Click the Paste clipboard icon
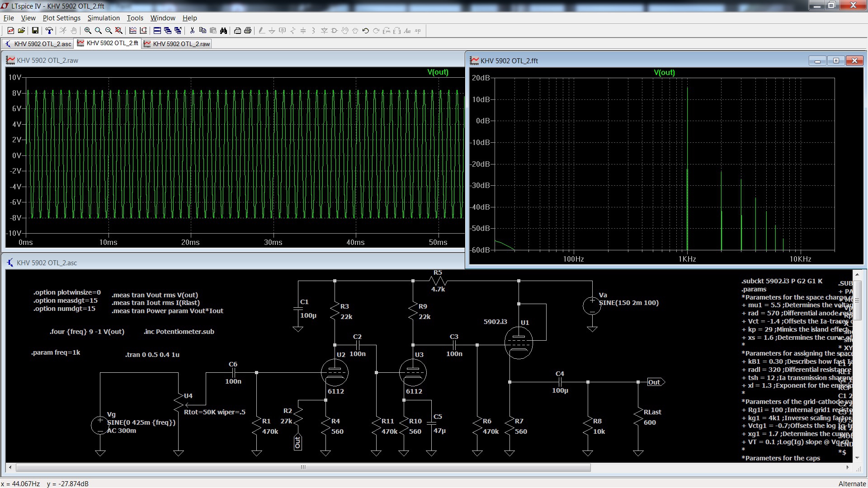 [213, 31]
